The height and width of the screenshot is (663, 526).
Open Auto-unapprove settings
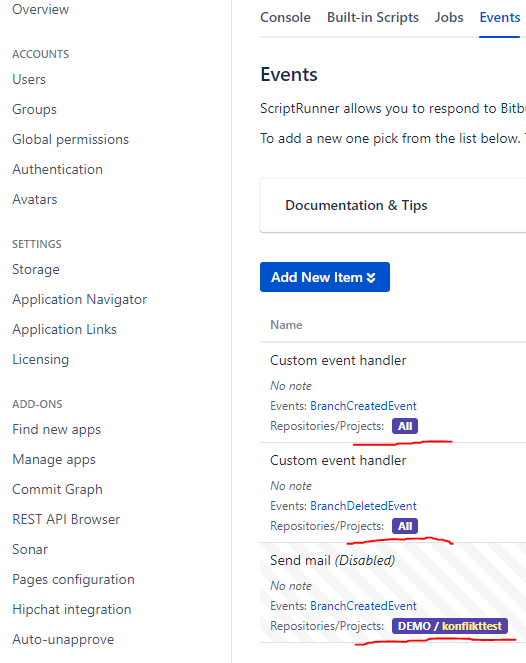[63, 640]
